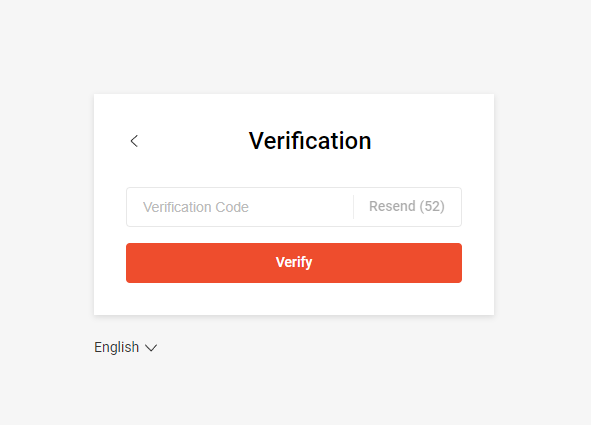Click the English label below the card
The image size is (591, 425).
pos(116,347)
